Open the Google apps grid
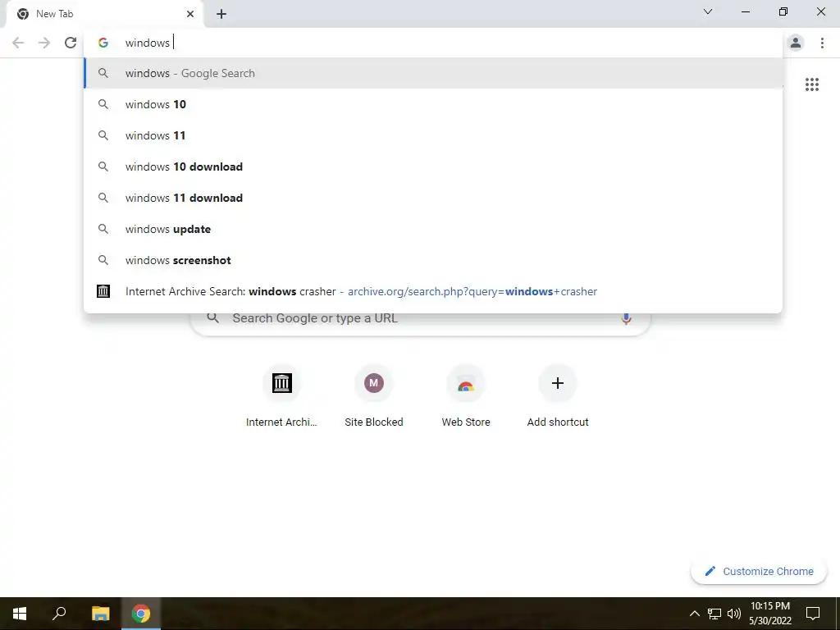The height and width of the screenshot is (630, 840). pos(811,84)
